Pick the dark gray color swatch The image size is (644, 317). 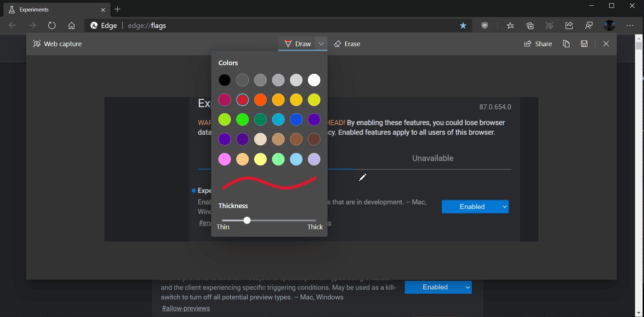pos(242,80)
